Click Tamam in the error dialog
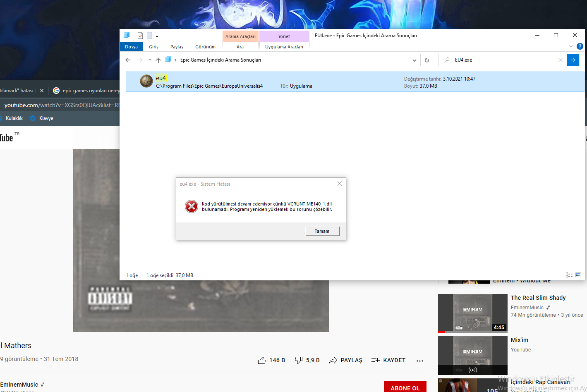587x392 pixels. click(x=322, y=231)
